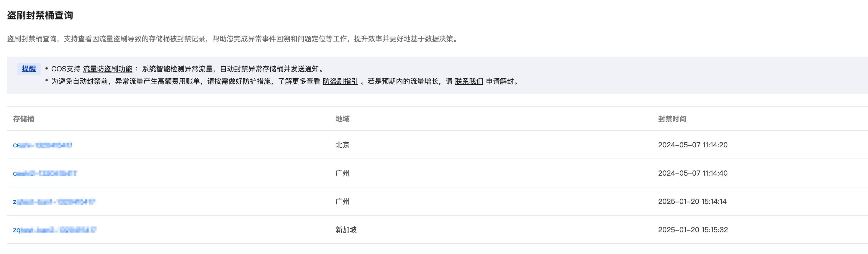Image resolution: width=868 pixels, height=254 pixels.
Task: Click the 存储桶 column header
Action: [x=24, y=119]
